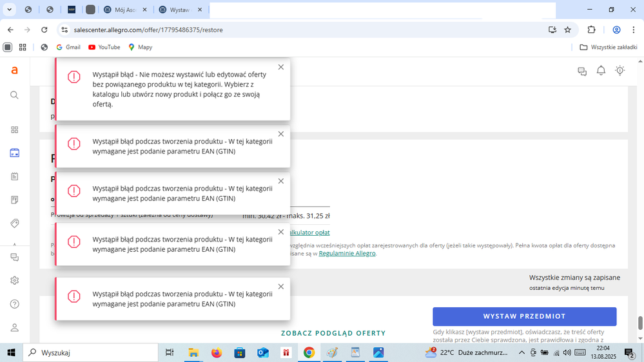Open the Chrome extensions puzzle icon
Screen dimensions: 644x362
point(591,30)
